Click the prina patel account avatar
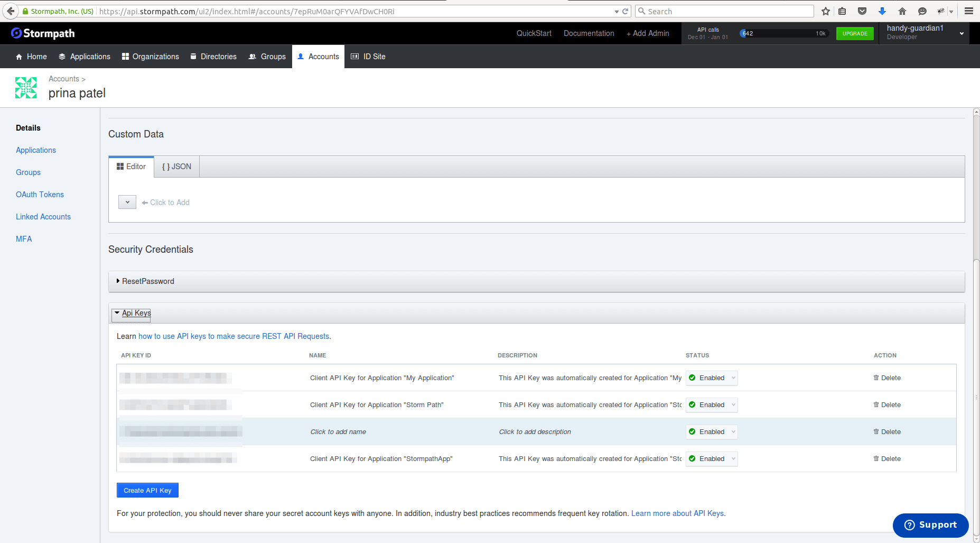 click(26, 88)
